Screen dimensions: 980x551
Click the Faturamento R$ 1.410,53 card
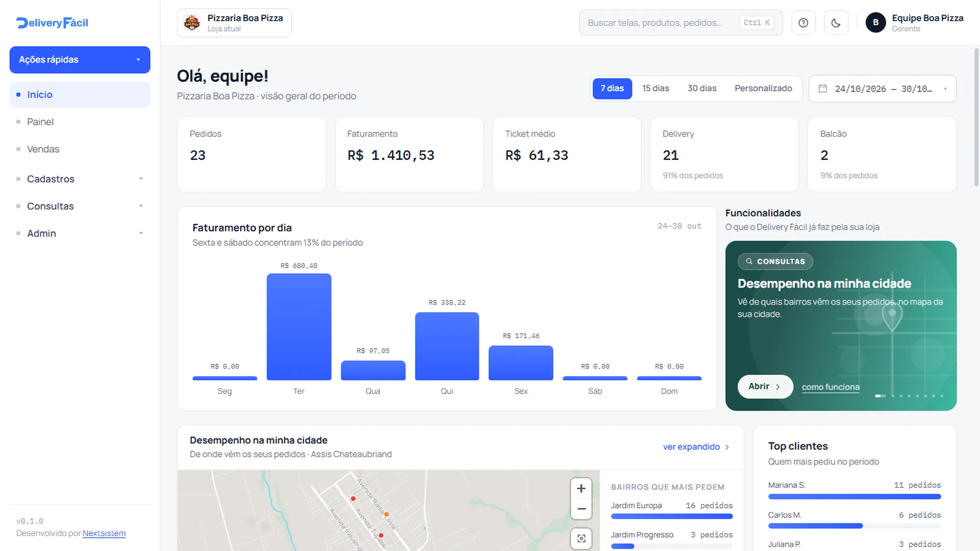click(409, 154)
